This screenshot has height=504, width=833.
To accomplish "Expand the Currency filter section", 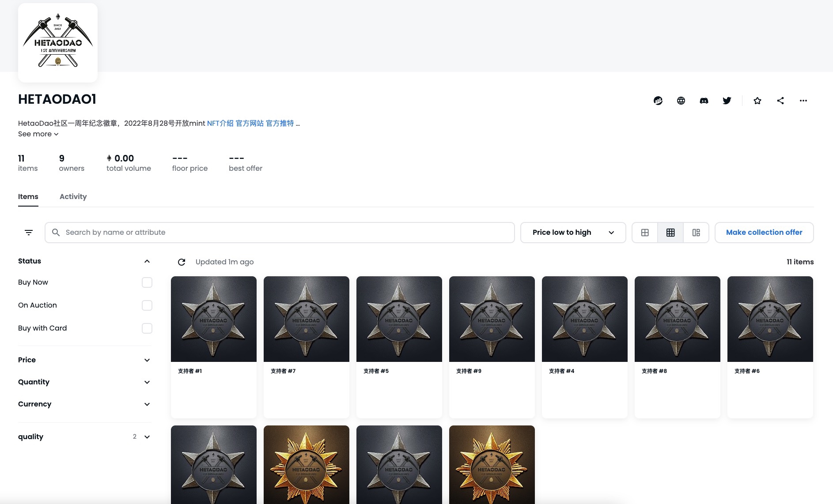I will (x=84, y=404).
